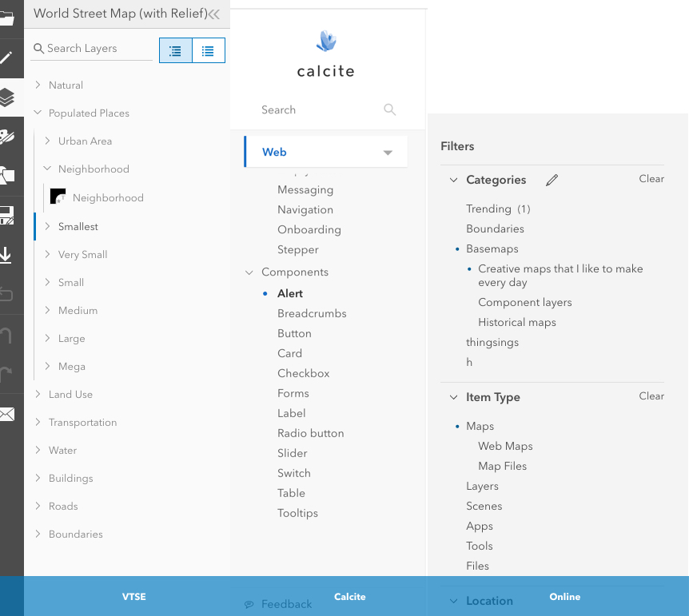Collapse the Components section chevron
Screen dimensions: 689x616
pos(249,272)
